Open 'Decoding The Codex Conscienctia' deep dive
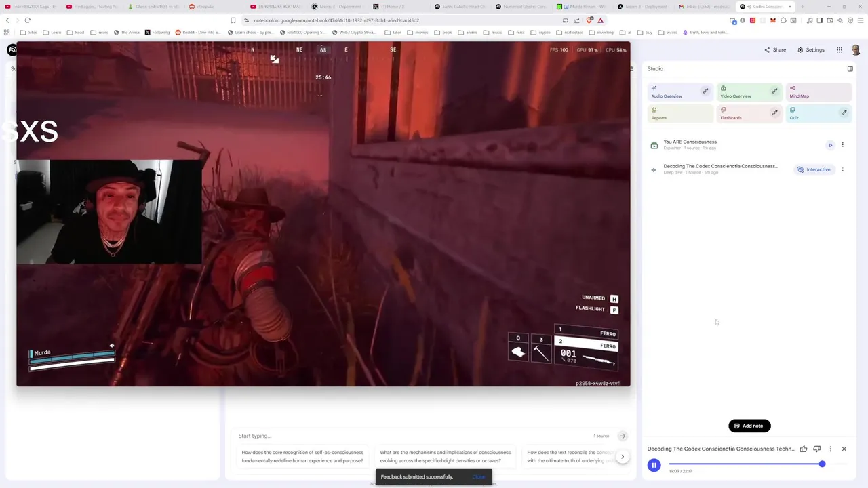The width and height of the screenshot is (868, 488). coord(720,169)
